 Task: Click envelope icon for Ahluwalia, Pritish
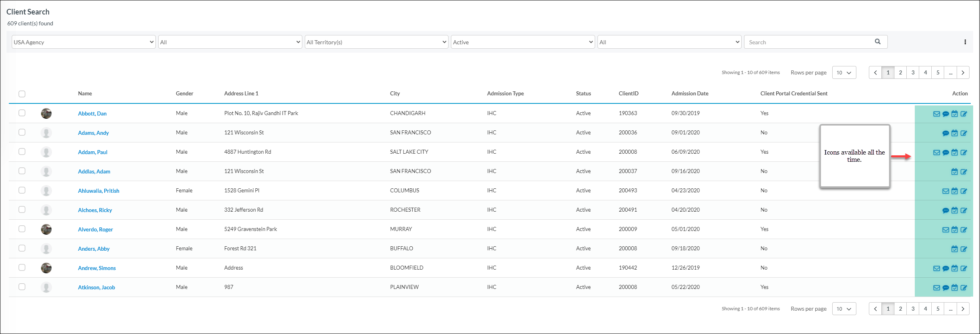pos(946,191)
